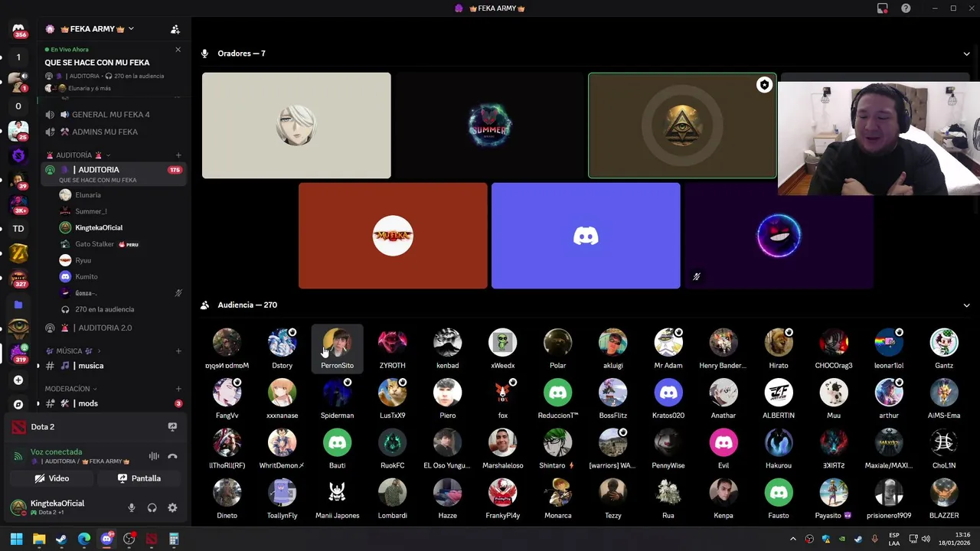
Task: Collapse the Oradores section chevron
Action: coord(966,54)
